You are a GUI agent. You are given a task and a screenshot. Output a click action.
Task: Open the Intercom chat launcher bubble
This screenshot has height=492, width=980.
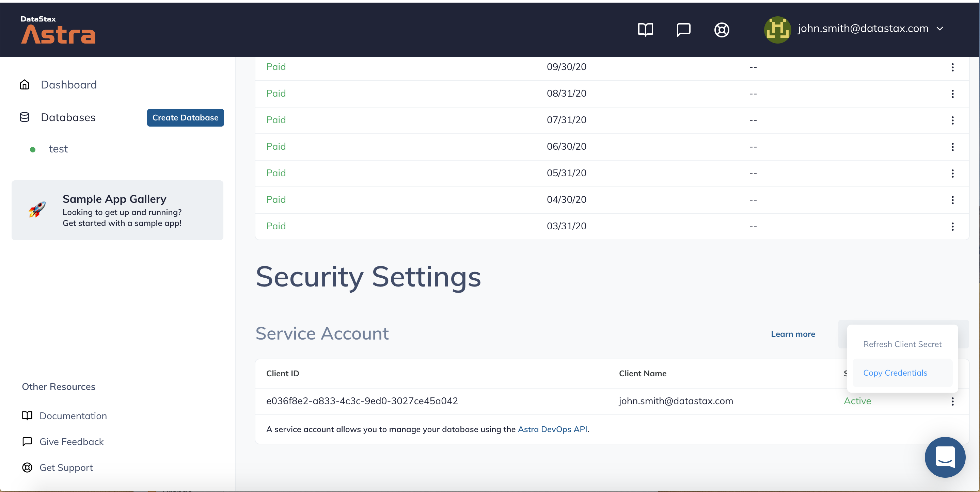pos(945,457)
